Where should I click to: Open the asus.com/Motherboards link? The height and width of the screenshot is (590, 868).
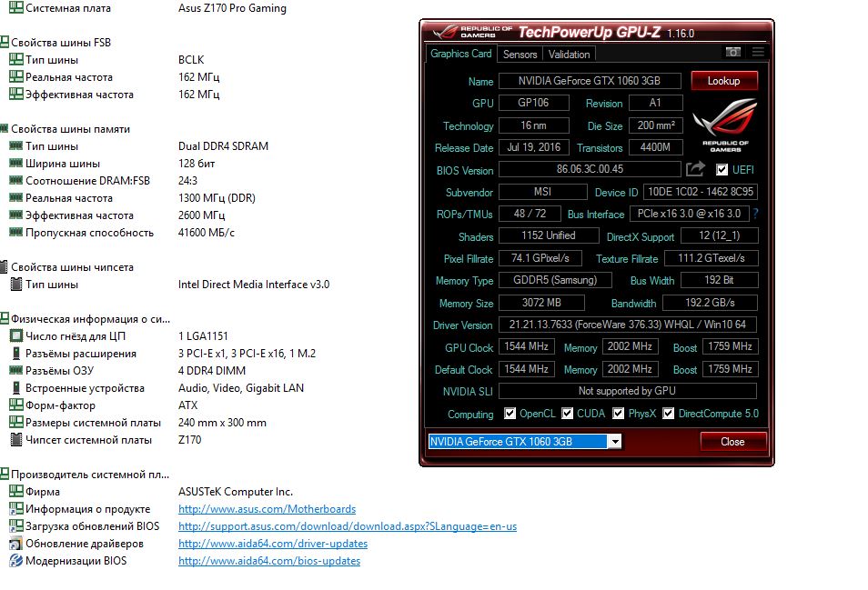tap(267, 509)
